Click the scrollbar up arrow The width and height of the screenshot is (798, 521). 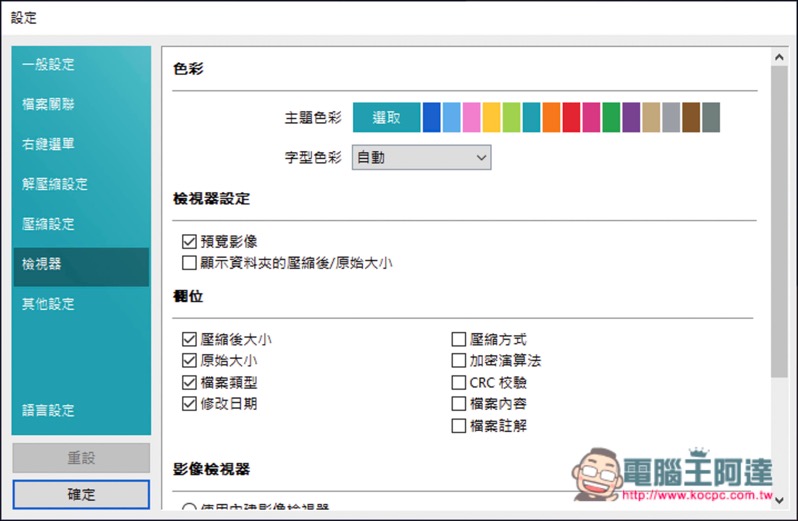click(779, 57)
